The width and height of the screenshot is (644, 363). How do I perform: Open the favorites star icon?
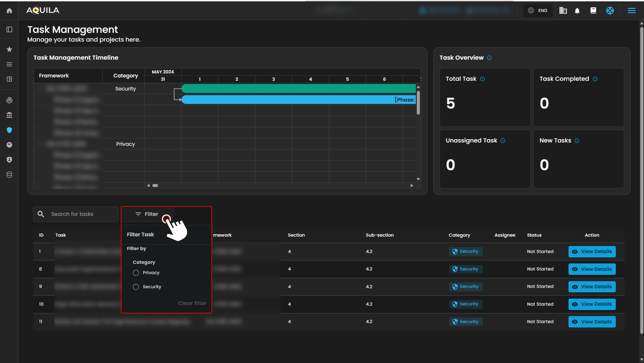(9, 49)
